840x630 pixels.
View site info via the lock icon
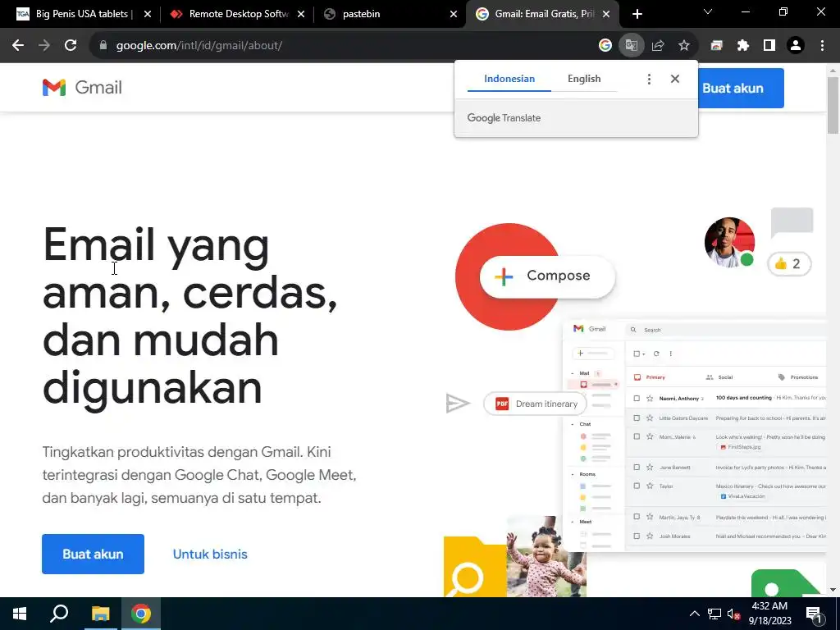[x=103, y=46]
